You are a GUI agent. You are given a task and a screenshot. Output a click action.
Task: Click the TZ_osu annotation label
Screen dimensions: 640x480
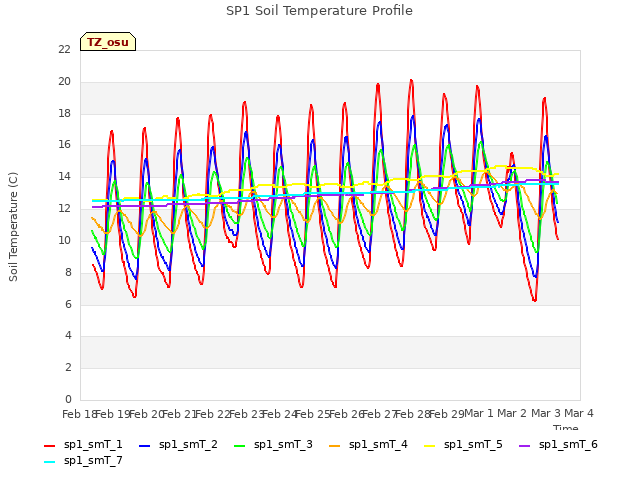(108, 42)
